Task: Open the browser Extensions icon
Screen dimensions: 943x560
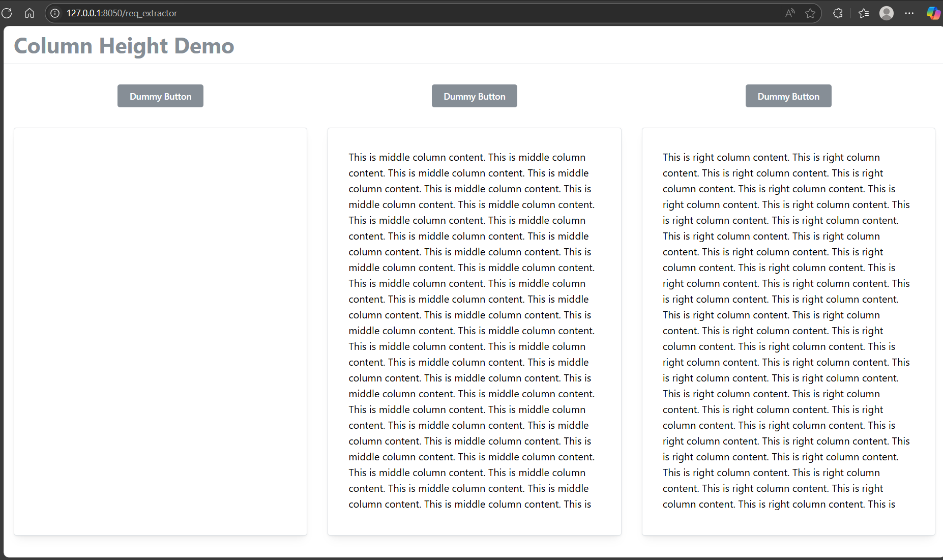Action: click(x=837, y=13)
